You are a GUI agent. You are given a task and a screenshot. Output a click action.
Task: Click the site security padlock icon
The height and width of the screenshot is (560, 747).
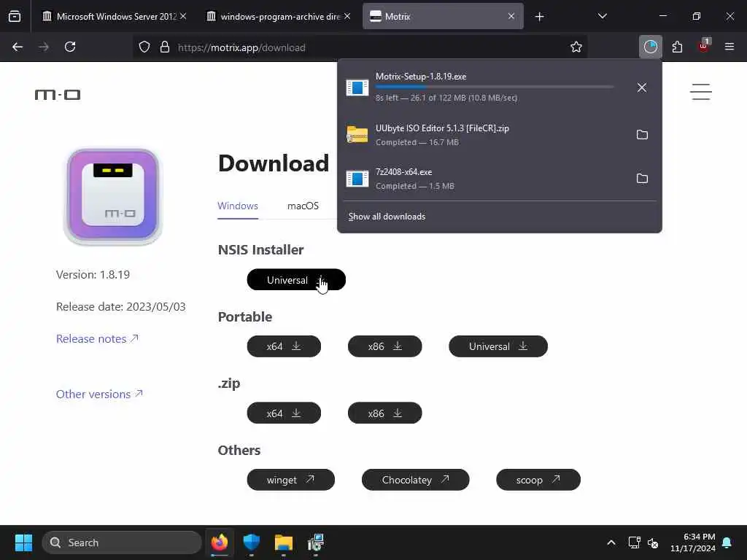coord(165,47)
